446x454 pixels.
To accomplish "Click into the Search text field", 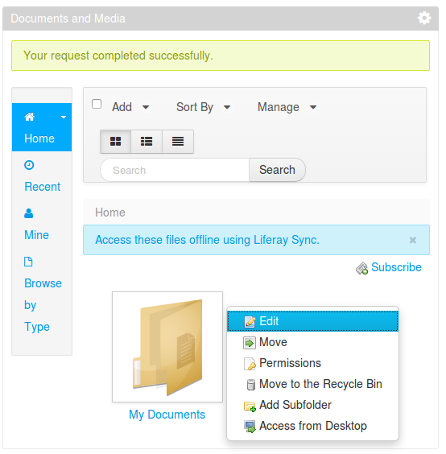I will 175,170.
